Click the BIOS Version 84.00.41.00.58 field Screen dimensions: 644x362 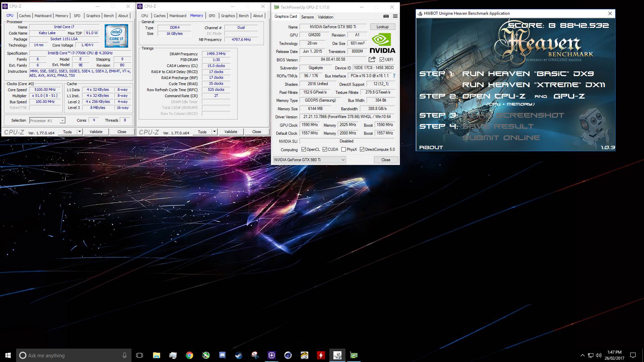pyautogui.click(x=333, y=59)
